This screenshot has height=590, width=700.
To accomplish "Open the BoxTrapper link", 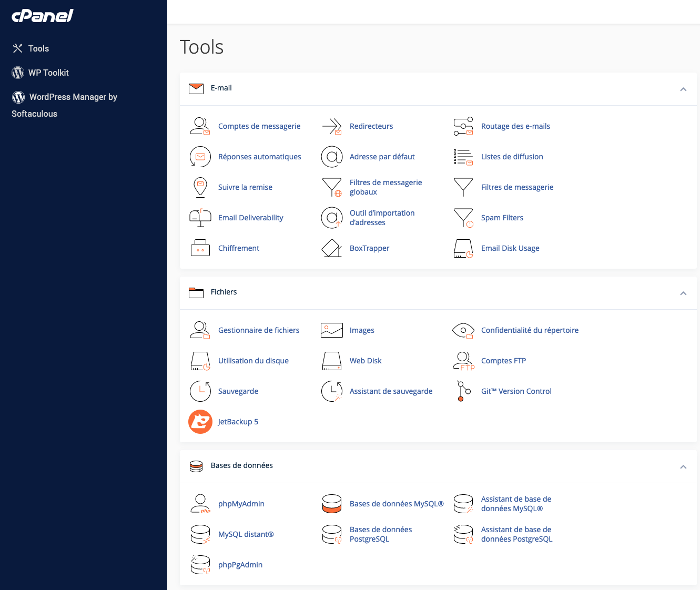I will pos(369,248).
